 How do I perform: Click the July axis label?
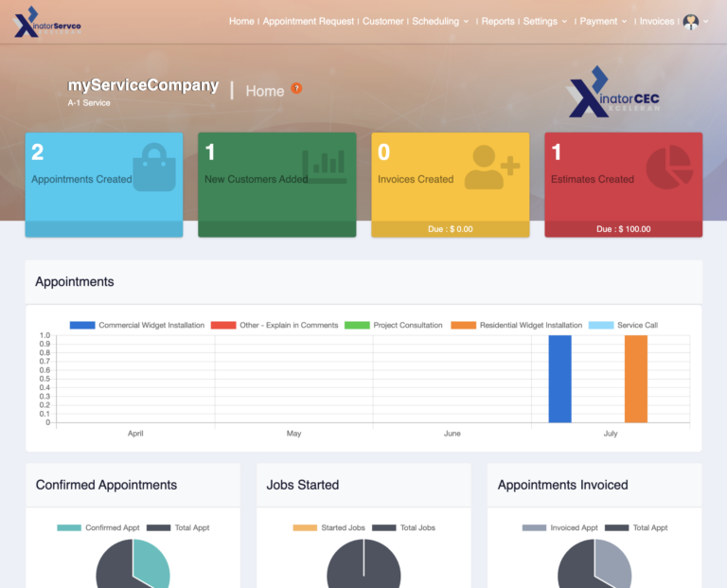tap(611, 433)
